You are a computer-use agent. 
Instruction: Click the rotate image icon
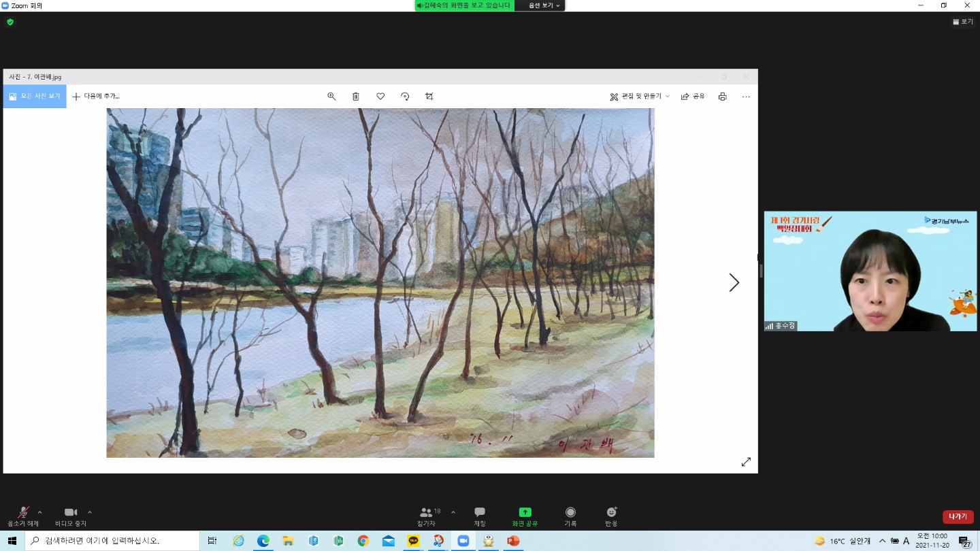[x=405, y=97]
